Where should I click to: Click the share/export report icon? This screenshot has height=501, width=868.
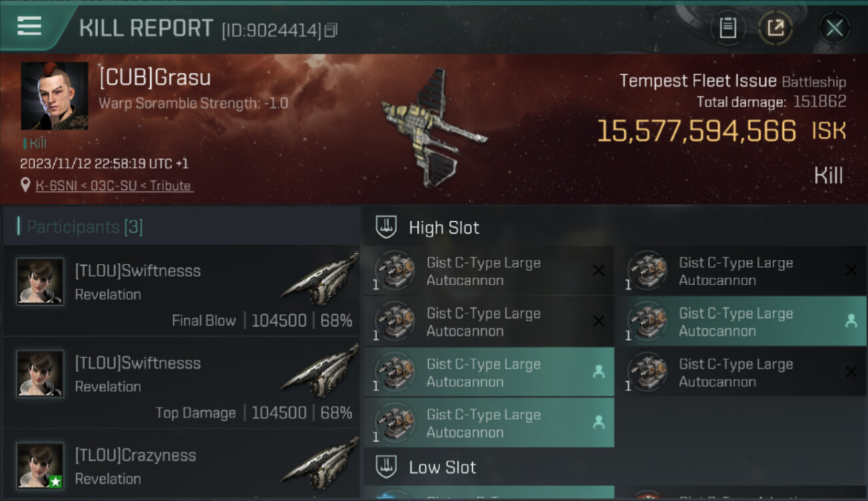[775, 28]
